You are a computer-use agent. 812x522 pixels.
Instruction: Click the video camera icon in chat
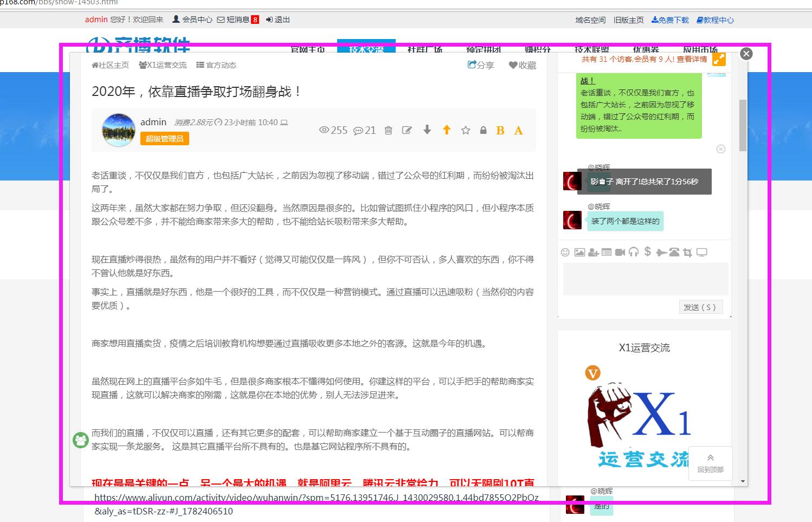620,252
